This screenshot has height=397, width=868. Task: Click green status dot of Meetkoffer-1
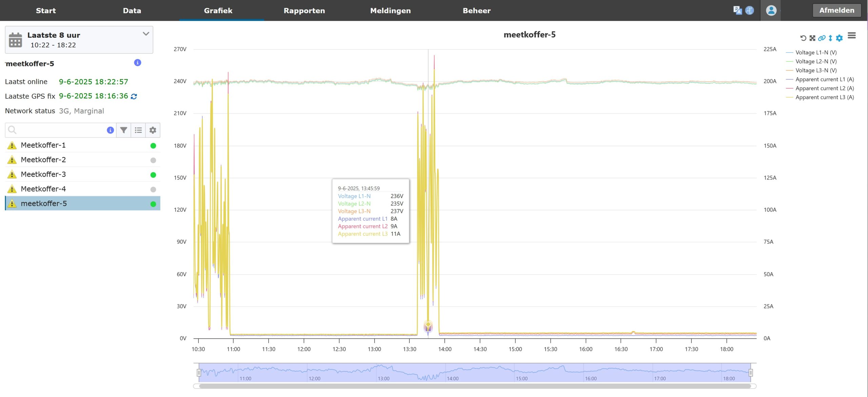[x=153, y=146]
